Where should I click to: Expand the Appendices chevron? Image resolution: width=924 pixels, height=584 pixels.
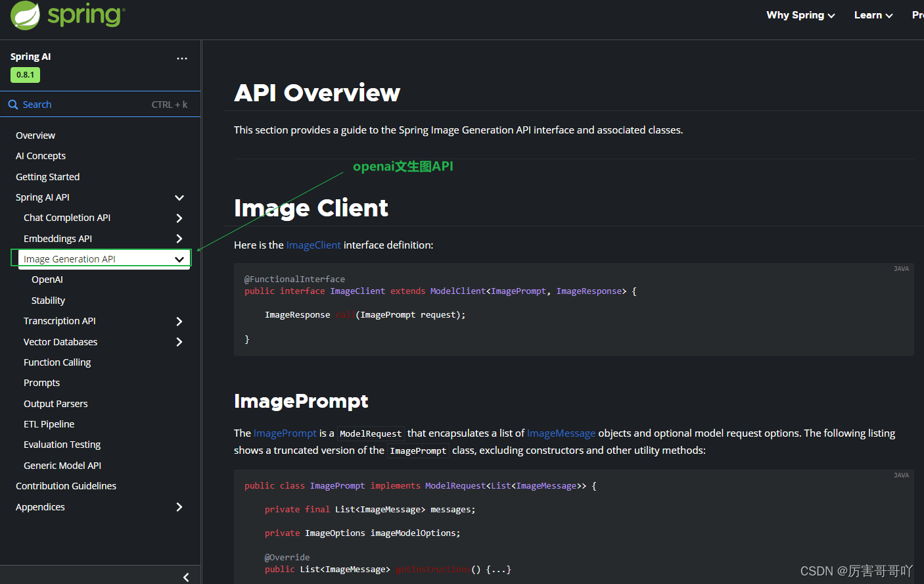[179, 507]
